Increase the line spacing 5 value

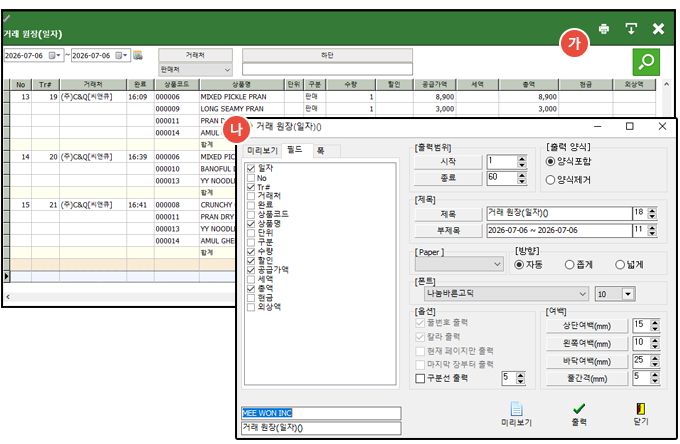pyautogui.click(x=655, y=375)
